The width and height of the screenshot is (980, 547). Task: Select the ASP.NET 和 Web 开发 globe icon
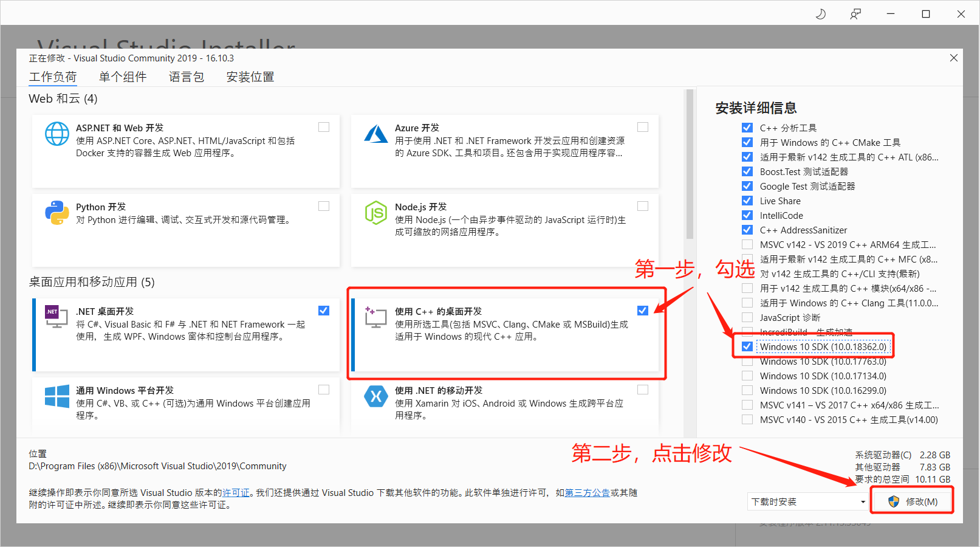point(57,134)
